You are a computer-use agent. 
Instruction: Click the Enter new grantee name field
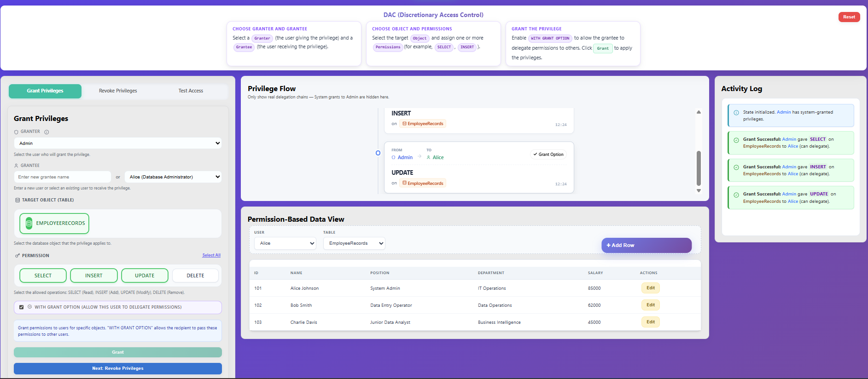[62, 177]
